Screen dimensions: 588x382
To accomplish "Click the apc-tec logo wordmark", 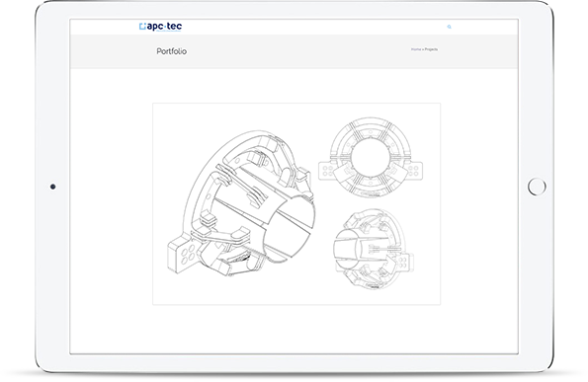I will pyautogui.click(x=164, y=27).
